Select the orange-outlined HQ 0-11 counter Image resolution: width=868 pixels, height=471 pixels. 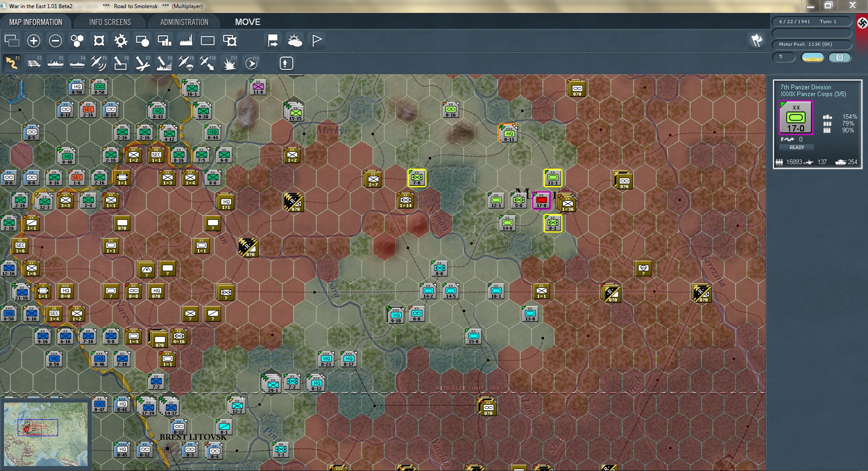pos(509,133)
